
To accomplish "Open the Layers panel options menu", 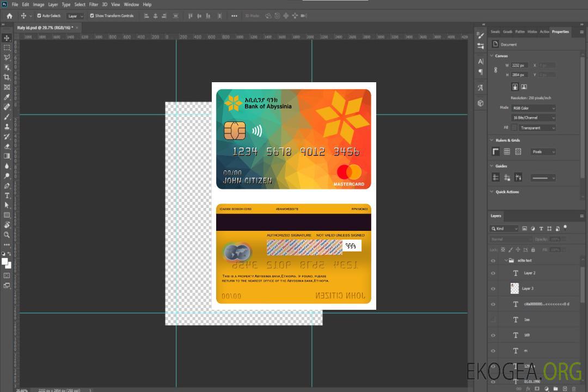I will coord(581,216).
